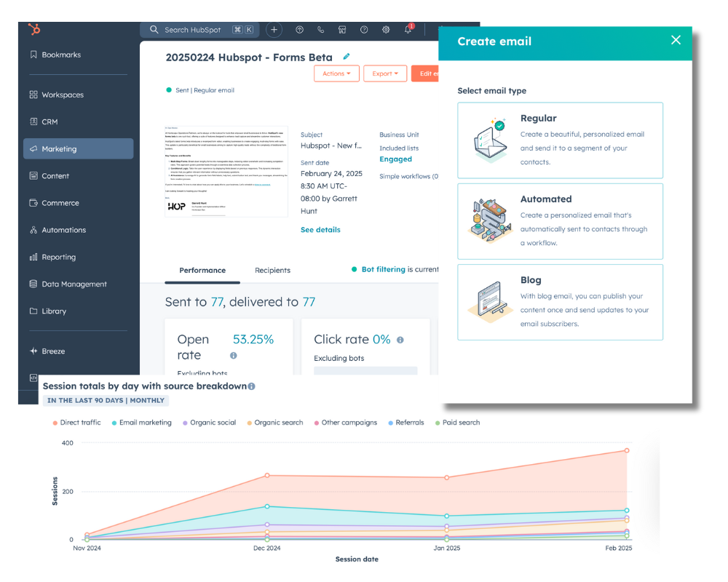Click the plus quick-create button
728x582 pixels.
coord(274,30)
